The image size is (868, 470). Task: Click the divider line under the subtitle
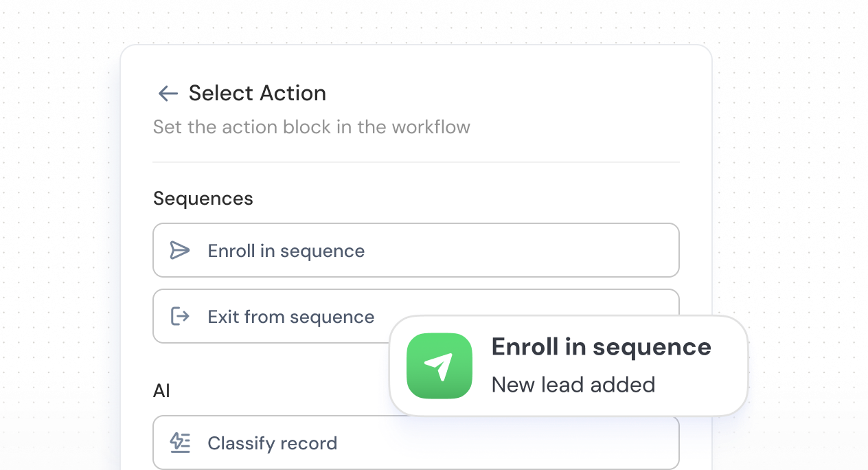coord(415,162)
